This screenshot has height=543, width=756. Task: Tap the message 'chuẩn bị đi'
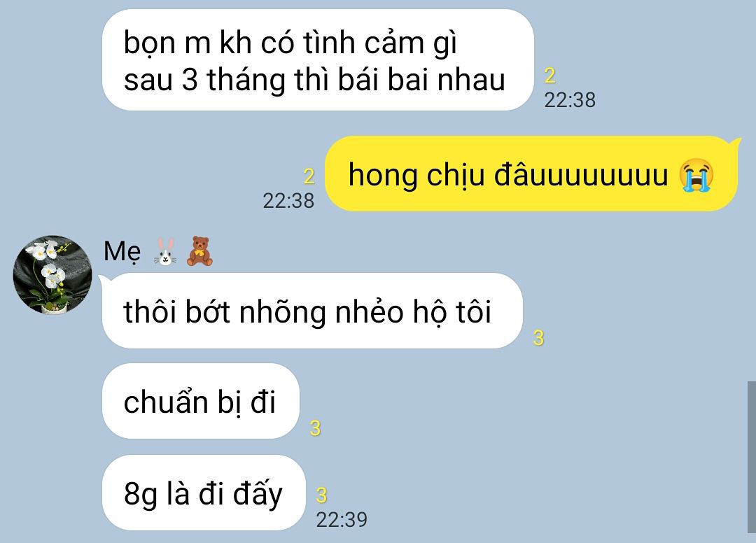tap(201, 401)
